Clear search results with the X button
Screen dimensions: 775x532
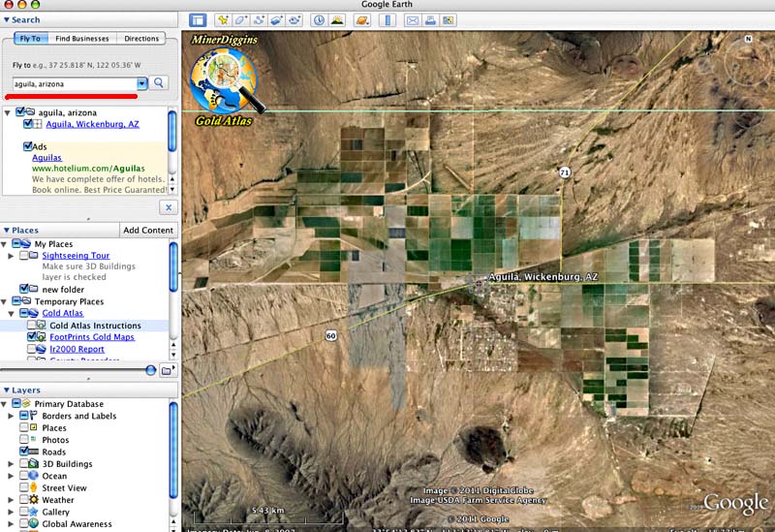169,207
